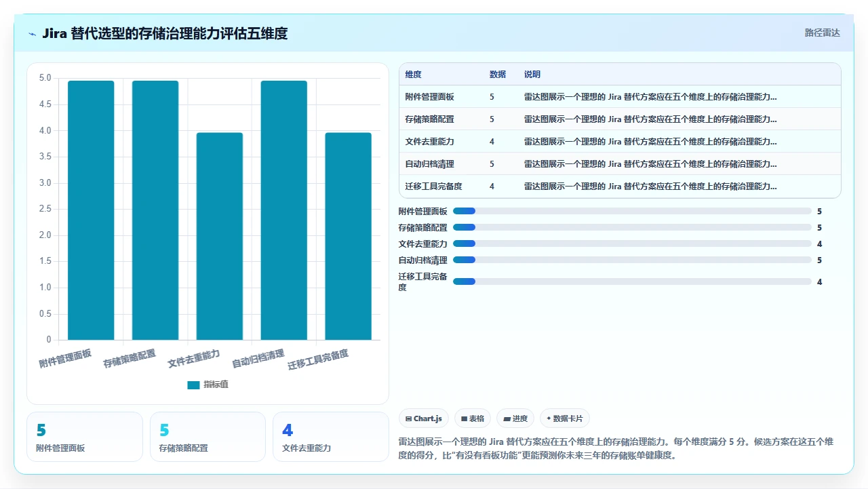Click the 迁移工具完备度 x-axis label
This screenshot has height=489, width=868.
(x=318, y=359)
